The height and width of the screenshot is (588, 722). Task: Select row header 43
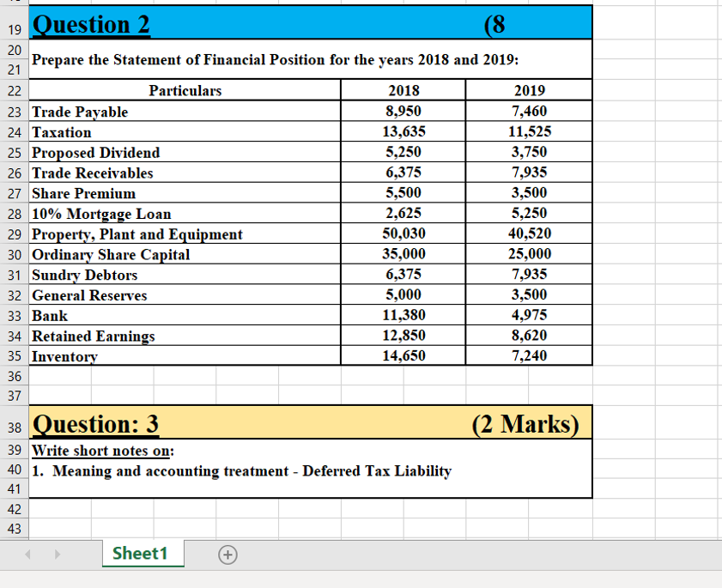15,529
